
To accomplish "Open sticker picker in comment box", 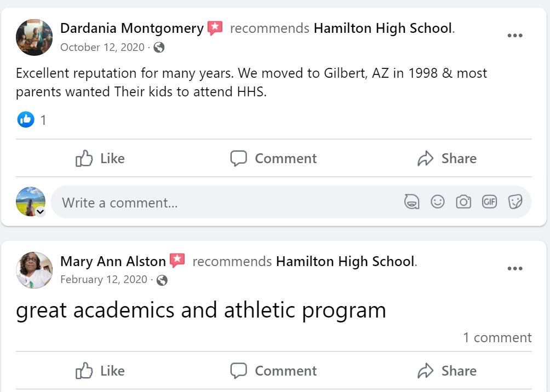I will pyautogui.click(x=515, y=202).
